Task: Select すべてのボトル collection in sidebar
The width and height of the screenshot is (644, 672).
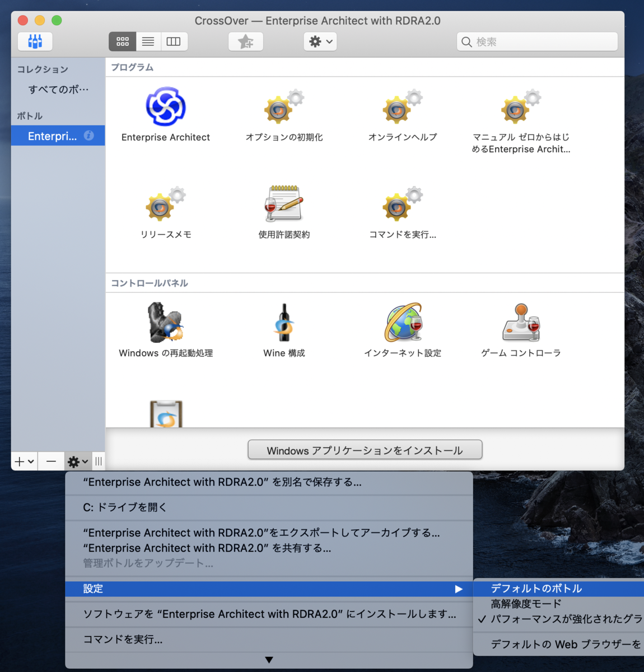Action: point(58,90)
